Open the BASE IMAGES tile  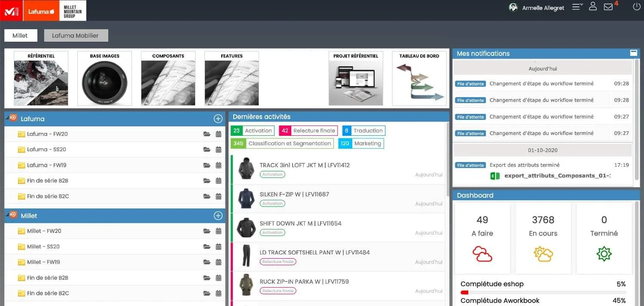(104, 78)
